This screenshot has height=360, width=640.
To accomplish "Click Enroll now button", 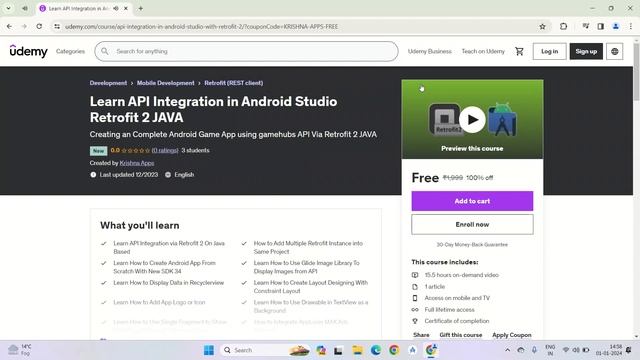I will pos(472,224).
